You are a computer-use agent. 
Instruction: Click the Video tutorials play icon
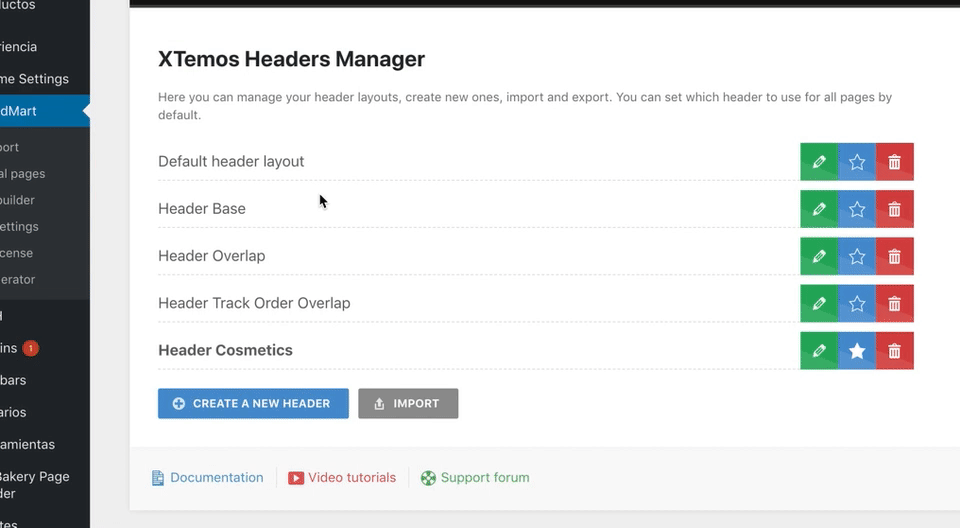296,478
